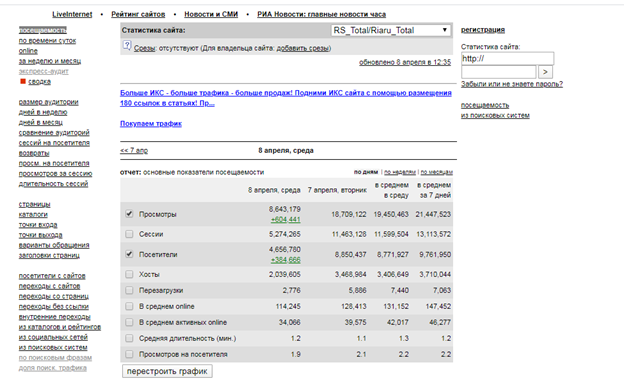The width and height of the screenshot is (624, 381).
Task: Open Рейтинг сайтов breadcrumb link
Action: point(138,14)
